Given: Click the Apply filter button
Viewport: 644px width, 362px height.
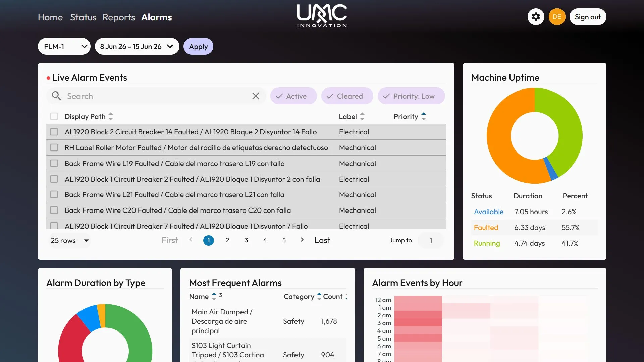Looking at the screenshot, I should click(198, 46).
